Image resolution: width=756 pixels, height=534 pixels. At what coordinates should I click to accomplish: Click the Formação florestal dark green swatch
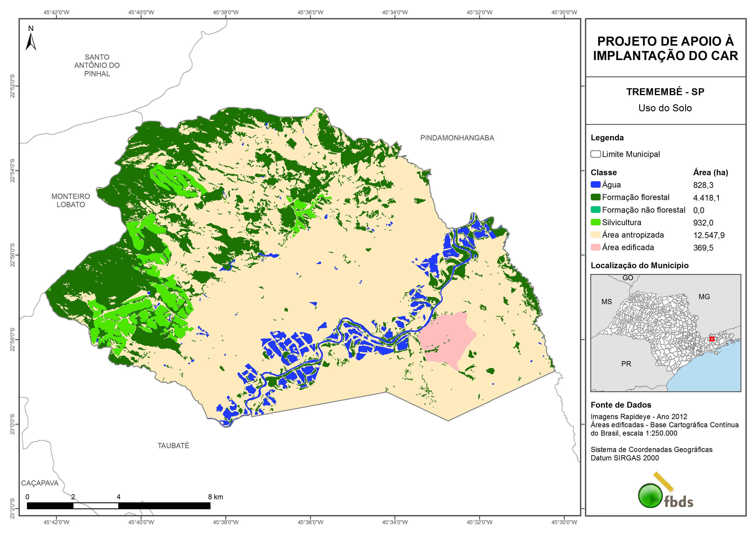tap(595, 197)
